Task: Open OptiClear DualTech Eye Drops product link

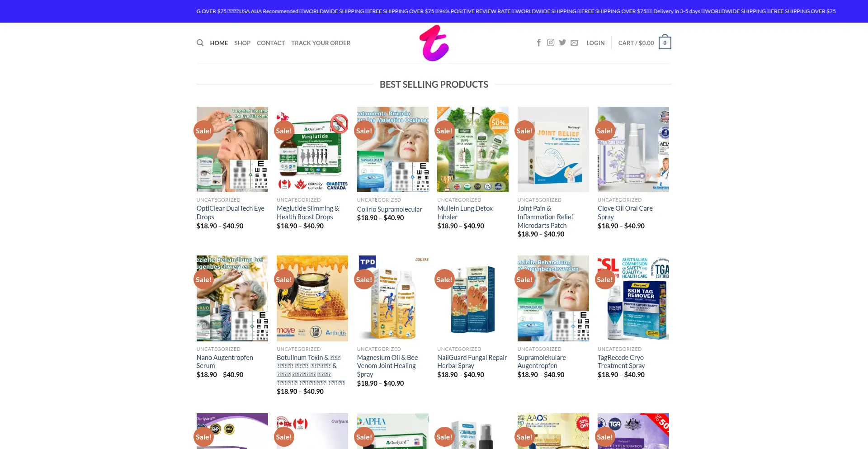Action: tap(231, 213)
